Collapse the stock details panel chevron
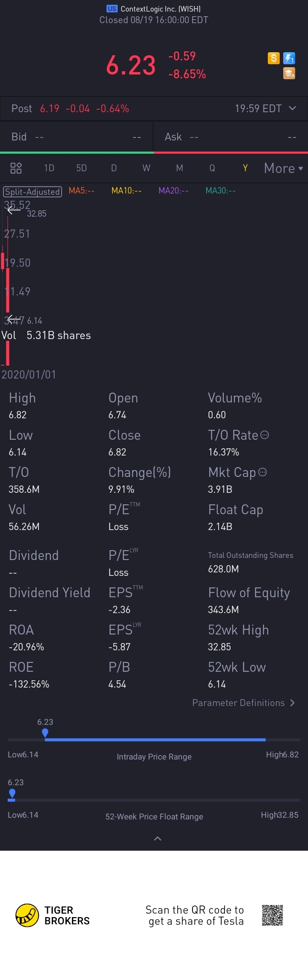This screenshot has height=980, width=308. click(x=157, y=839)
